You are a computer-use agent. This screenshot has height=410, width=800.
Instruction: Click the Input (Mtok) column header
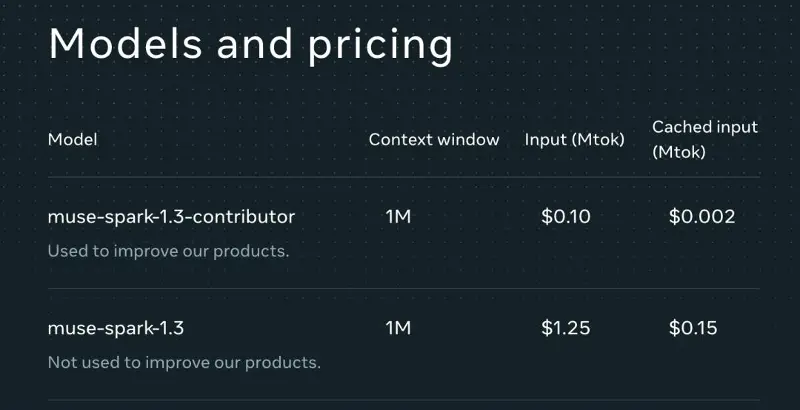574,140
